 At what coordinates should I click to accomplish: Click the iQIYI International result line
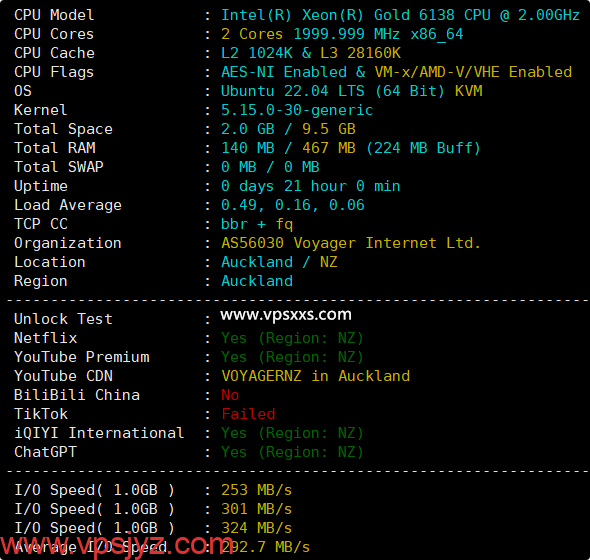click(x=292, y=433)
